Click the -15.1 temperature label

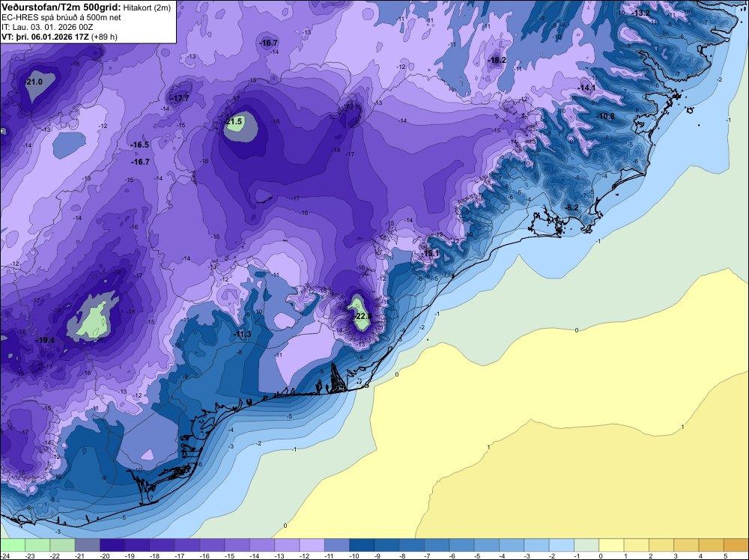430,253
